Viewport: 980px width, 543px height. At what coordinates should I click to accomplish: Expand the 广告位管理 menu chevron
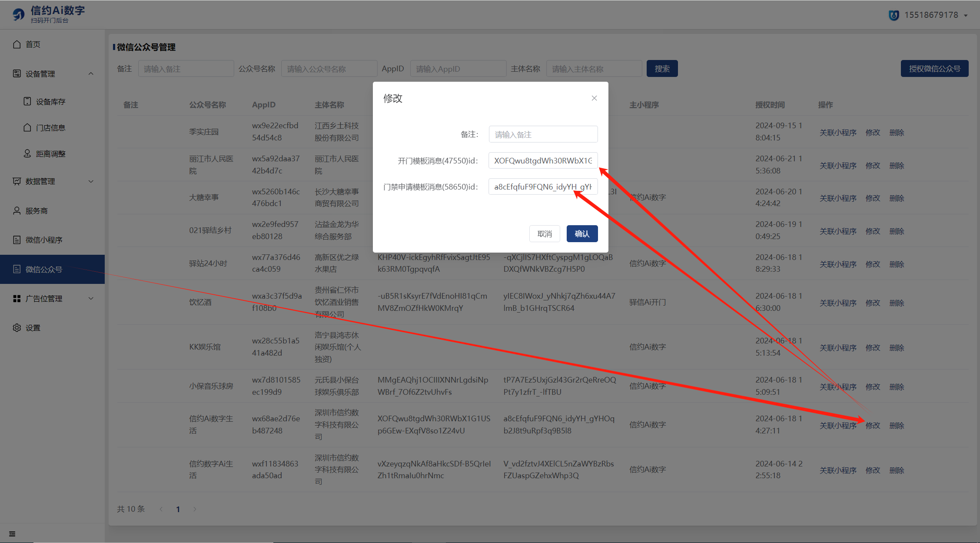pos(91,299)
